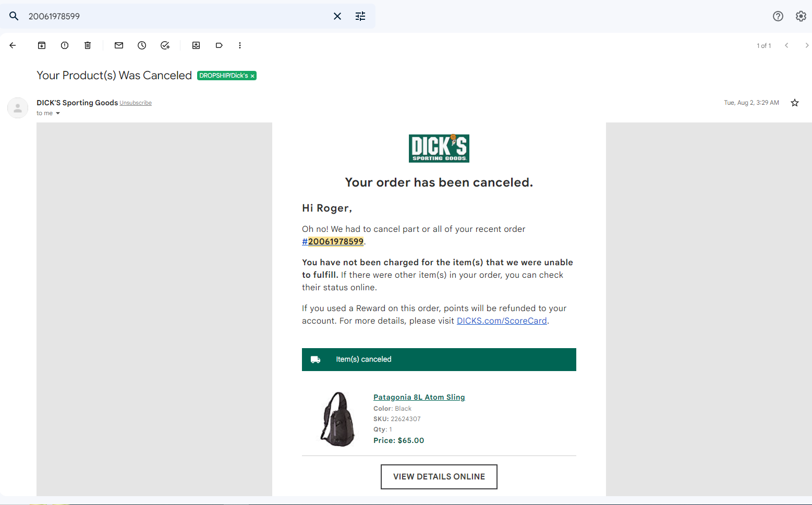Open the DICKS.com/ScoreCard link

coord(502,321)
